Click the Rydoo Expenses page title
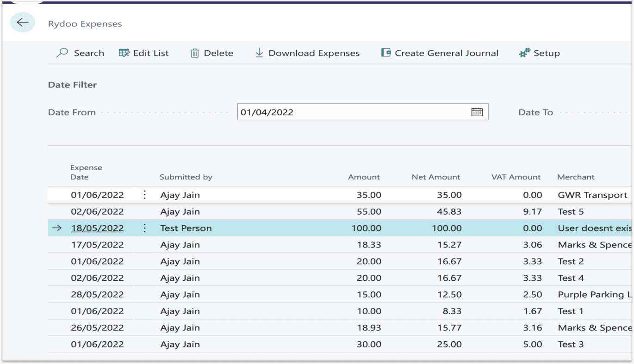The image size is (634, 364). pos(85,24)
